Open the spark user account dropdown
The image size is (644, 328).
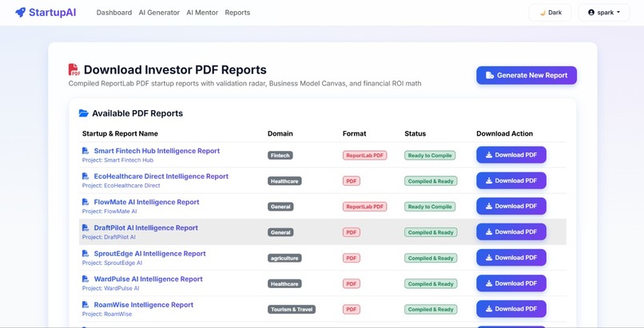click(x=604, y=13)
